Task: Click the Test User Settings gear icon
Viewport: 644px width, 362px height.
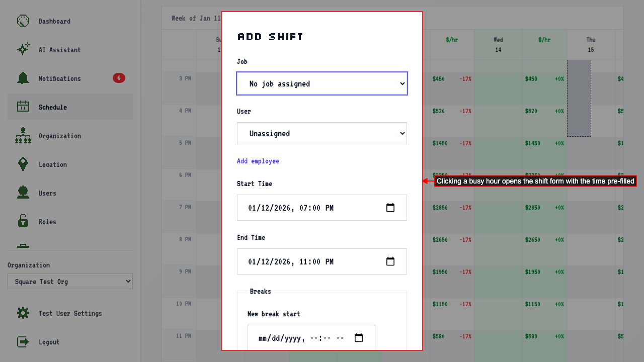Action: pyautogui.click(x=23, y=313)
